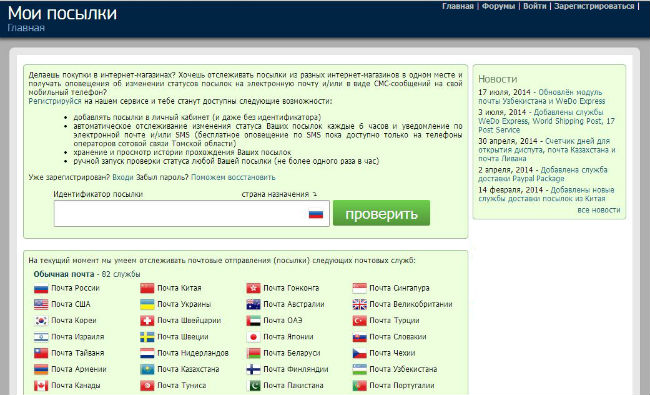Screen dimensions: 650x395
Task: Open the Почта Великобритании link
Action: (x=411, y=304)
